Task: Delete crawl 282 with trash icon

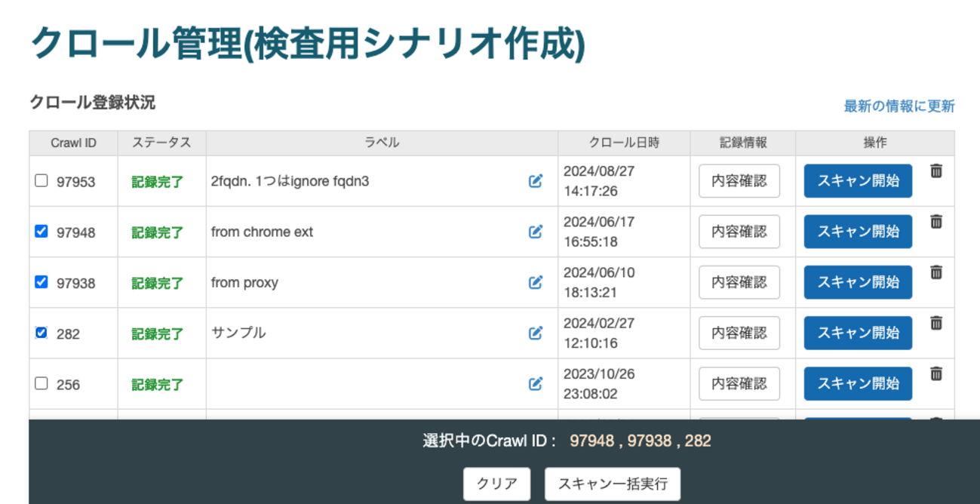Action: [x=936, y=323]
